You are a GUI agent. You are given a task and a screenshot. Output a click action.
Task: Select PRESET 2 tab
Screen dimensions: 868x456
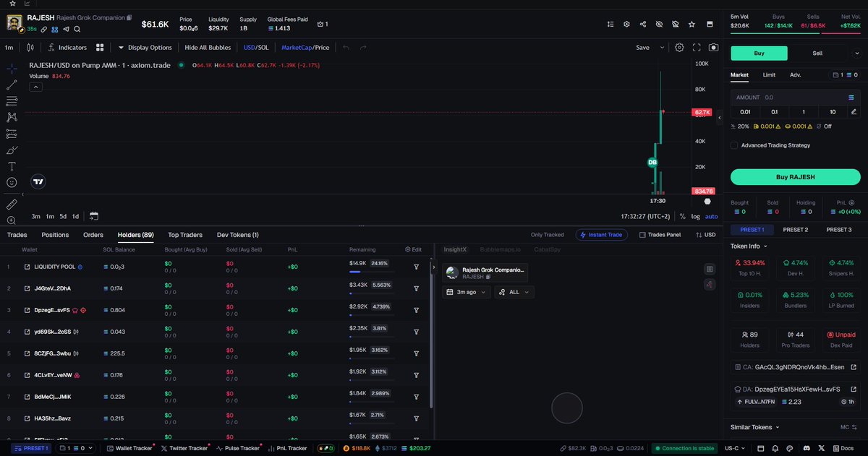(796, 230)
